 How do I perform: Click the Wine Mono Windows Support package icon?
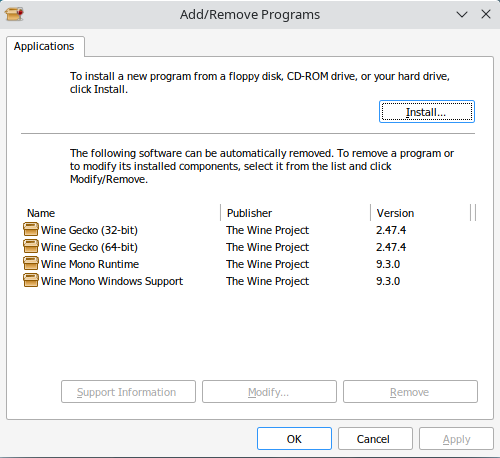31,280
